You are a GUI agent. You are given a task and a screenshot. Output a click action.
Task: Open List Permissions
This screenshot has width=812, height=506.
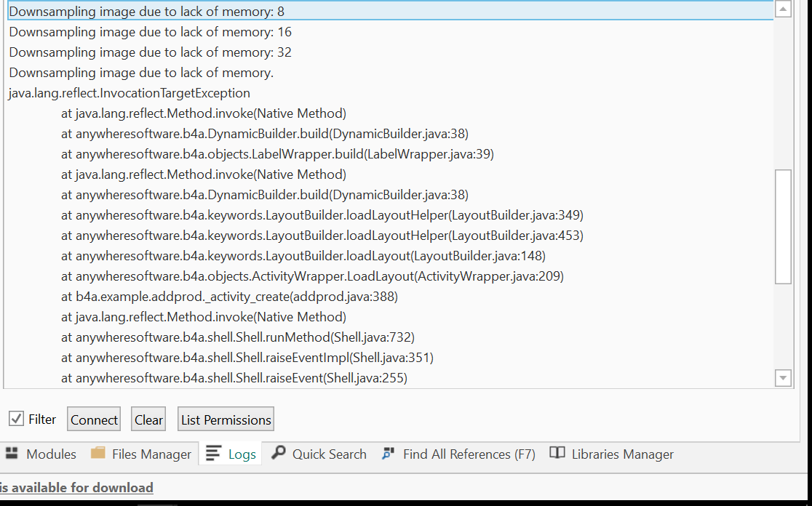coord(226,419)
